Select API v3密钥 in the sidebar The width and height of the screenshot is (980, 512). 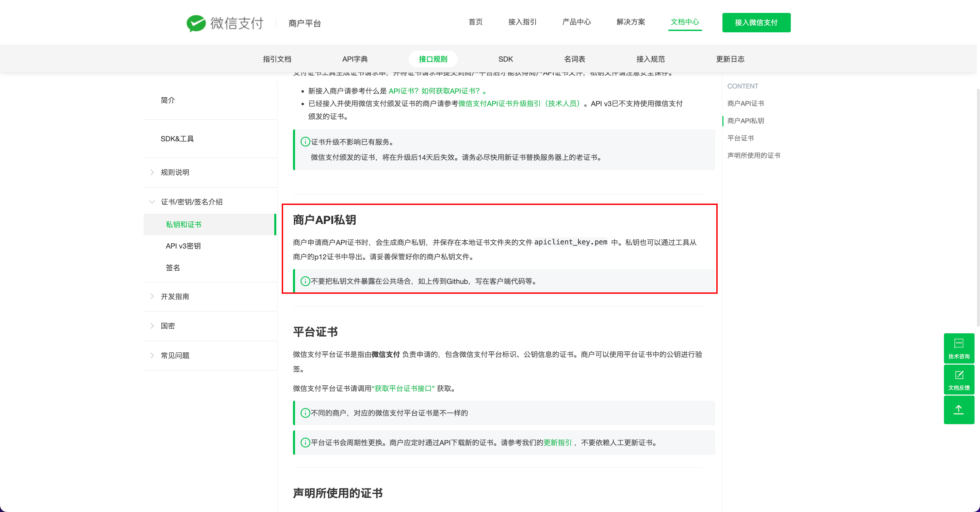(x=183, y=246)
